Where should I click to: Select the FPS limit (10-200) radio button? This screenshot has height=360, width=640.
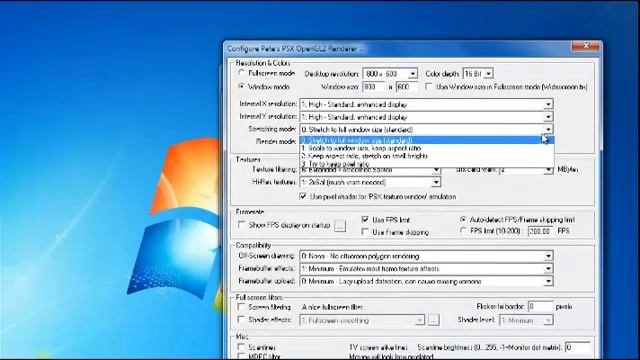coord(463,231)
